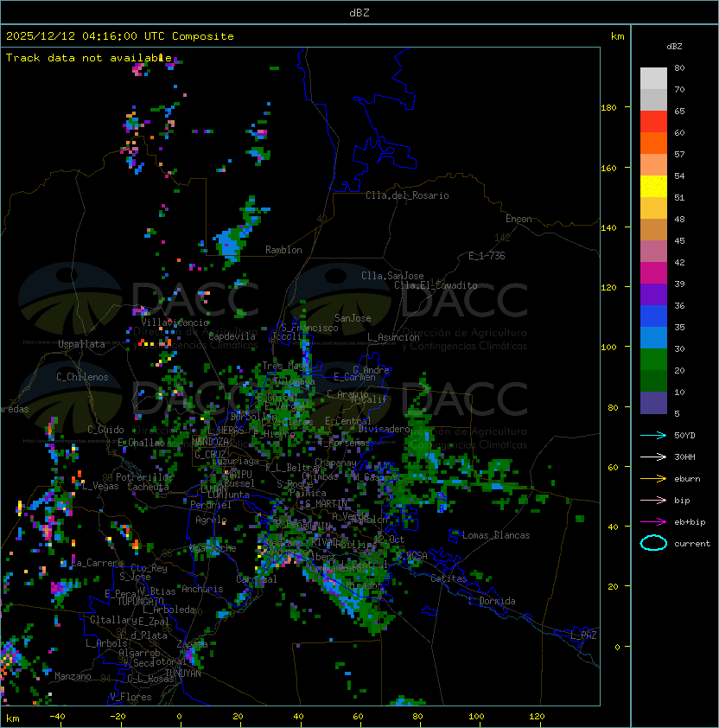
Task: Click the cyan 50YD arrow symbol
Action: coord(653,436)
